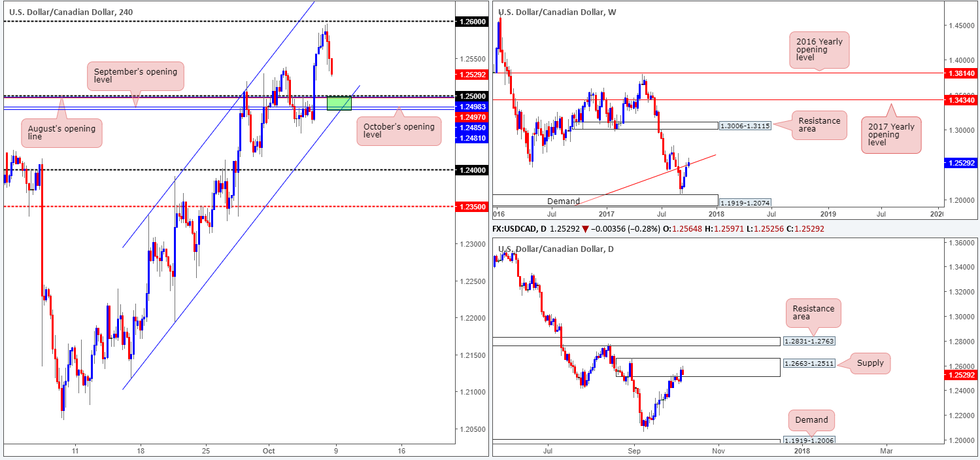980x460 pixels.
Task: Select the 1.34340 price label
Action: (961, 99)
